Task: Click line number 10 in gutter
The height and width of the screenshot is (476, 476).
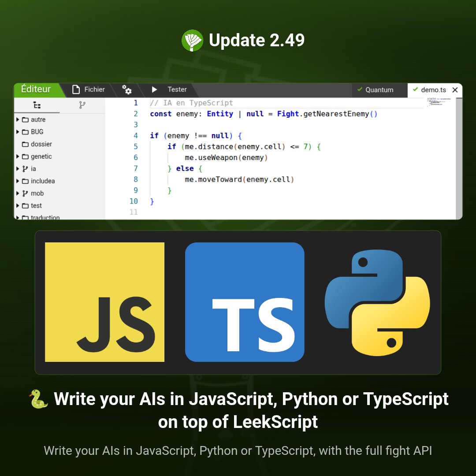Action: (x=134, y=201)
